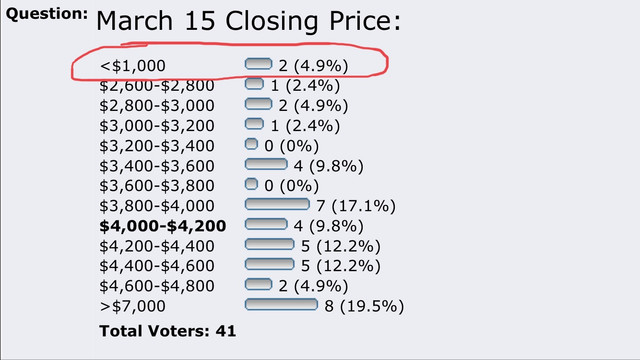The width and height of the screenshot is (640, 360).
Task: Click the $3,800-$4,000 range text
Action: pyautogui.click(x=157, y=206)
